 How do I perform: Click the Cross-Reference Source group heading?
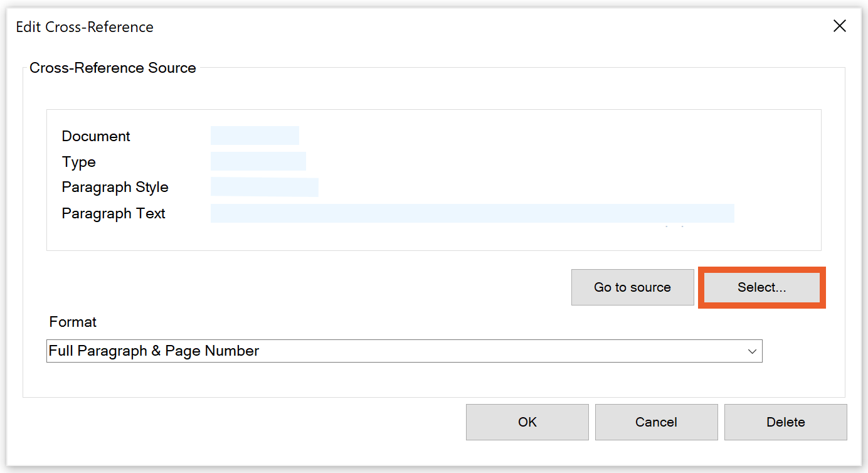point(113,68)
